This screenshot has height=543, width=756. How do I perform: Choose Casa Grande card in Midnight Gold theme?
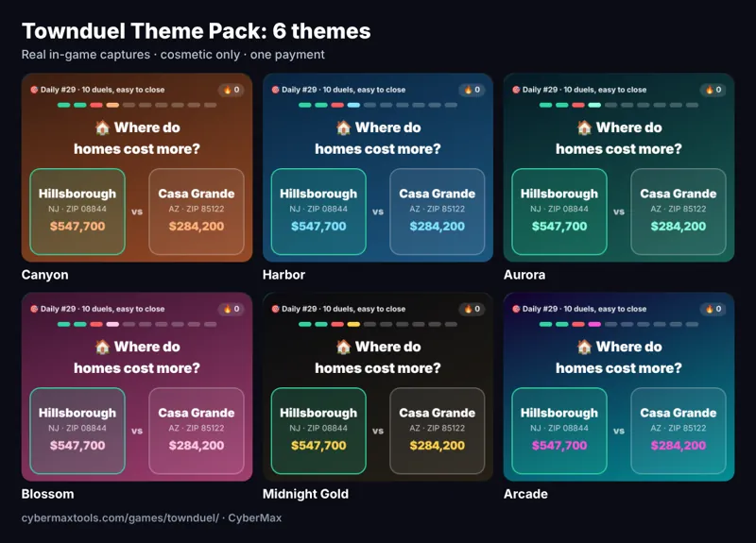(437, 431)
